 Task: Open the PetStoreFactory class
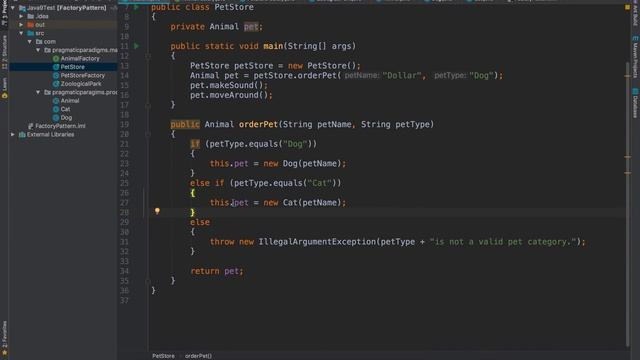pos(82,76)
